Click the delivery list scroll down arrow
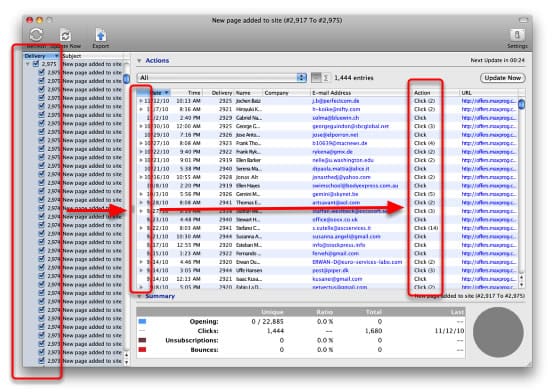 tap(126, 362)
